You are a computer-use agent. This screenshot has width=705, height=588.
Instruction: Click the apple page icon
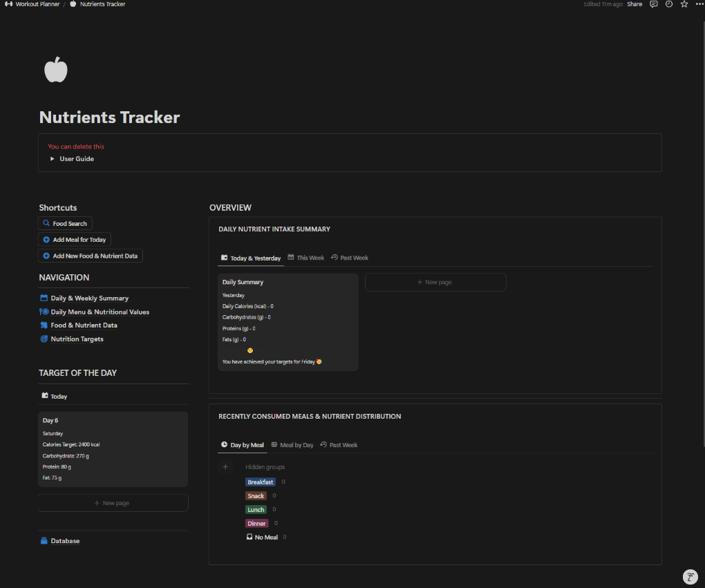tap(56, 70)
